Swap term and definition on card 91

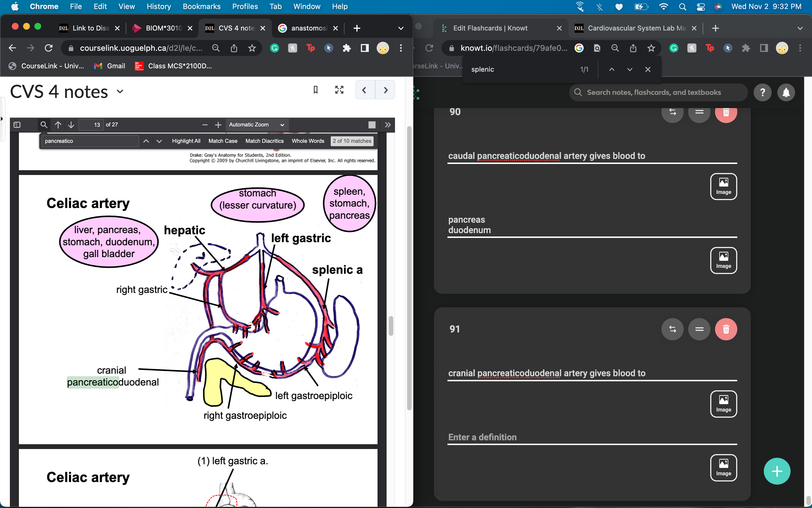(672, 329)
